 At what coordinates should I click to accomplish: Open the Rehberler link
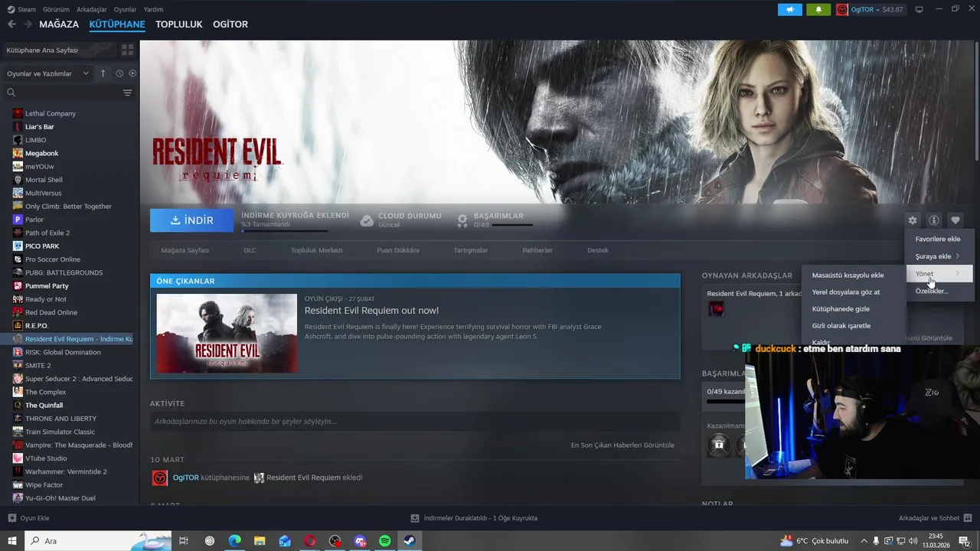coord(537,250)
